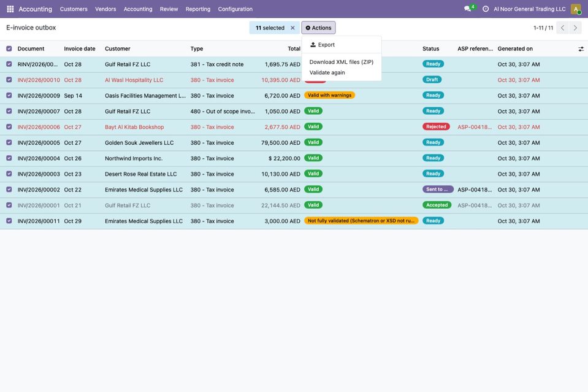The image size is (588, 392).
Task: Click the 1-11 / 11 pager counter
Action: pyautogui.click(x=543, y=28)
